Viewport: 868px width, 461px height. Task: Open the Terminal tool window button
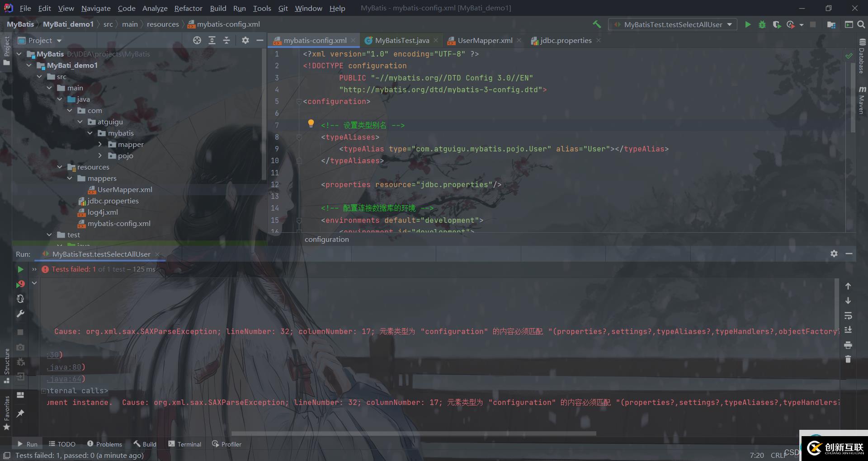184,444
